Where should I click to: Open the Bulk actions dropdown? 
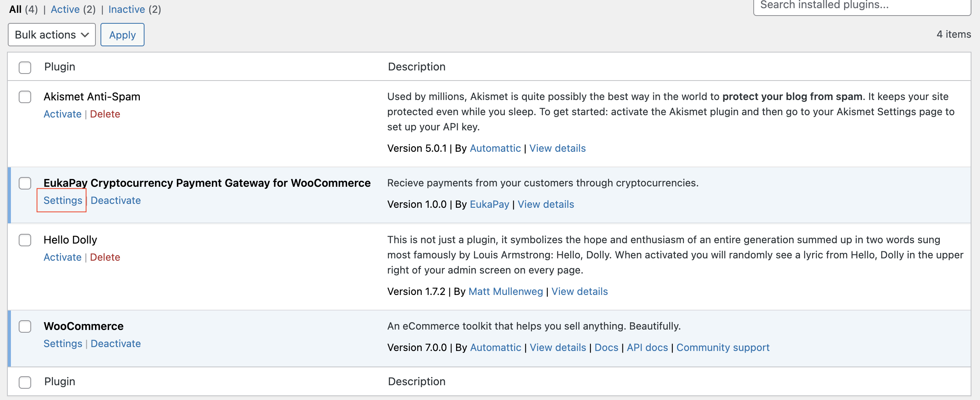tap(52, 35)
